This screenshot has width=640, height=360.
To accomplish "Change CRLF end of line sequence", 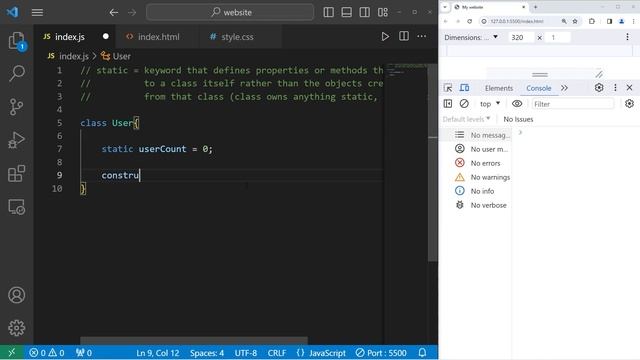I will click(276, 353).
